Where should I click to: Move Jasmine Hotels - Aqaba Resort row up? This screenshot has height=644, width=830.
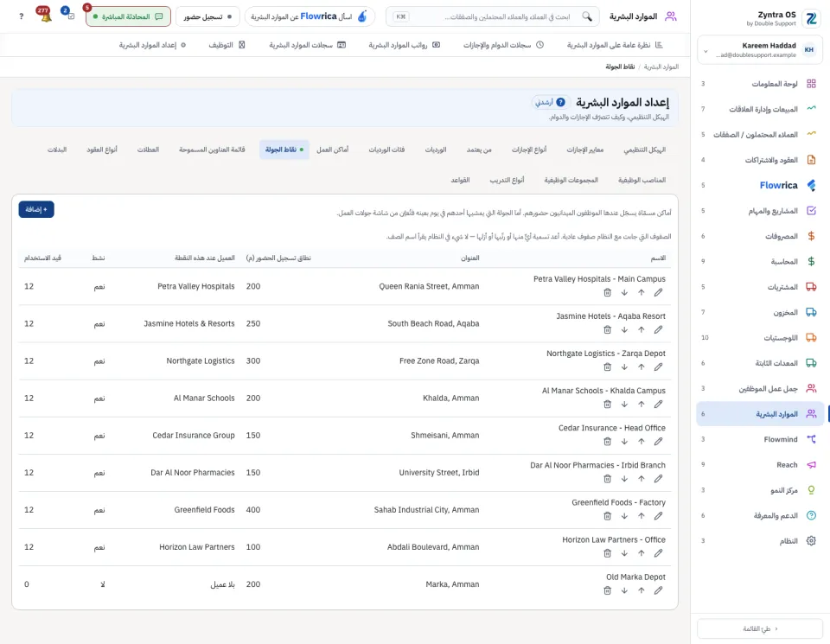click(641, 329)
